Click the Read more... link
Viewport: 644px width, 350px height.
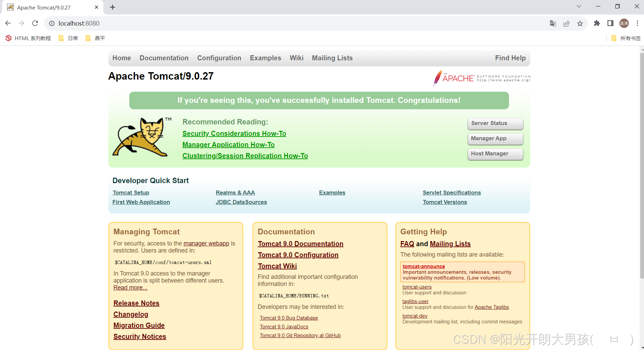pyautogui.click(x=130, y=288)
